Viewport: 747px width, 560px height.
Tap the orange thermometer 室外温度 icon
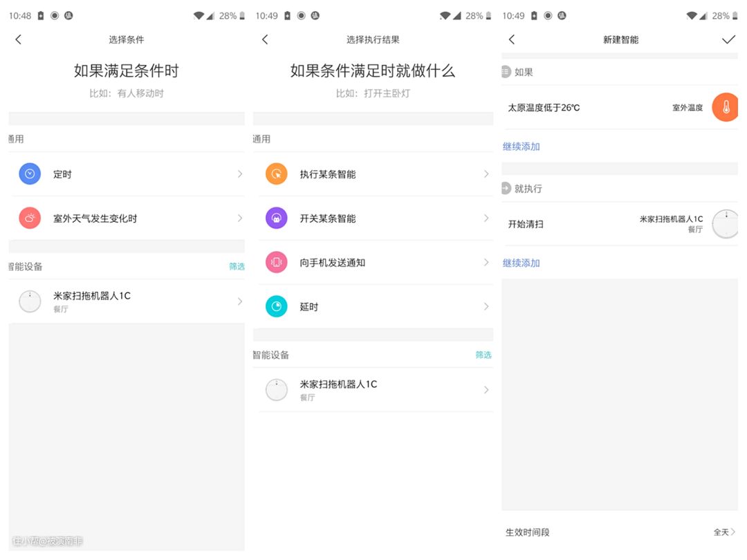[726, 107]
